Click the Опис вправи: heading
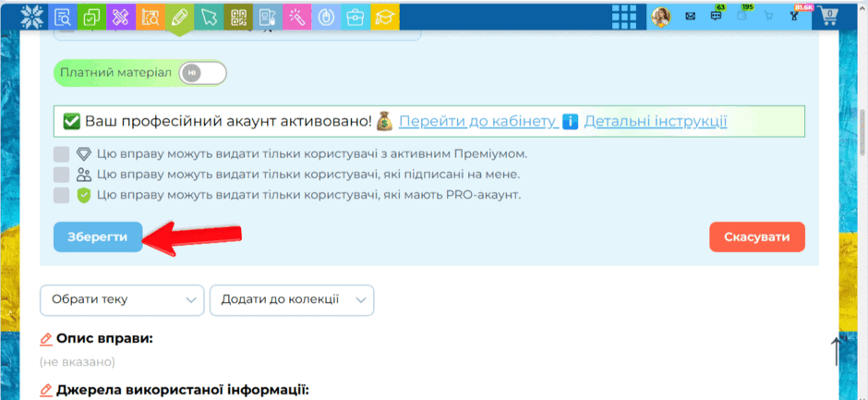The width and height of the screenshot is (868, 400). coord(104,339)
